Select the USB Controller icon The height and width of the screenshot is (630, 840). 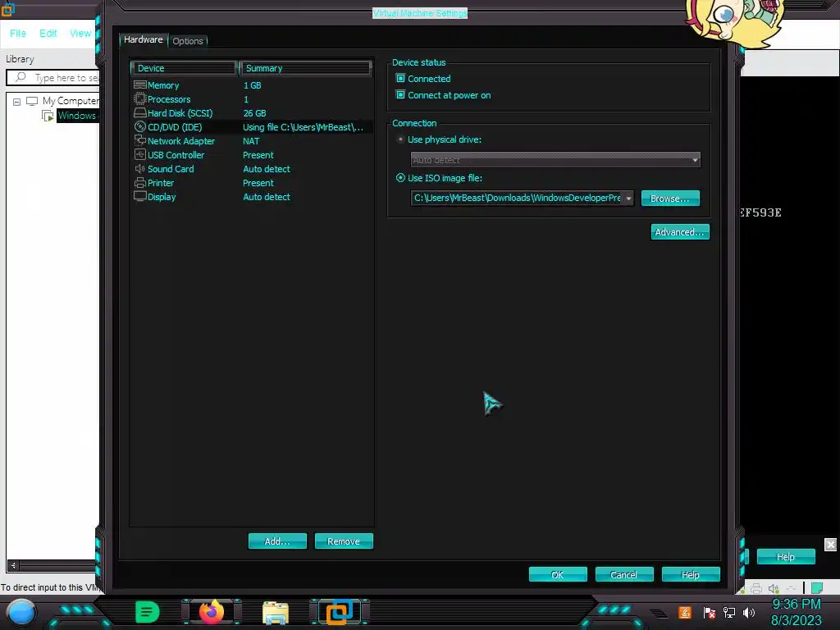click(x=139, y=154)
